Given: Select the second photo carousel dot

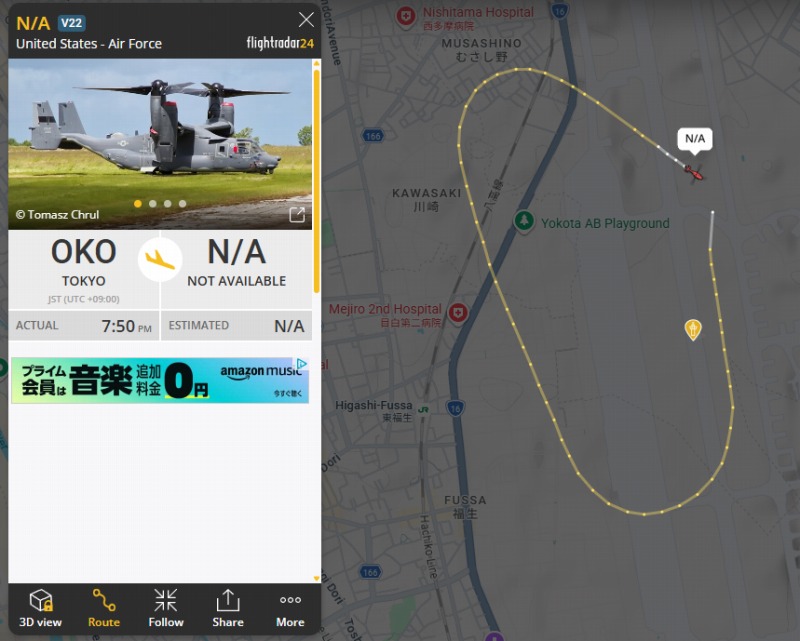Looking at the screenshot, I should point(153,204).
